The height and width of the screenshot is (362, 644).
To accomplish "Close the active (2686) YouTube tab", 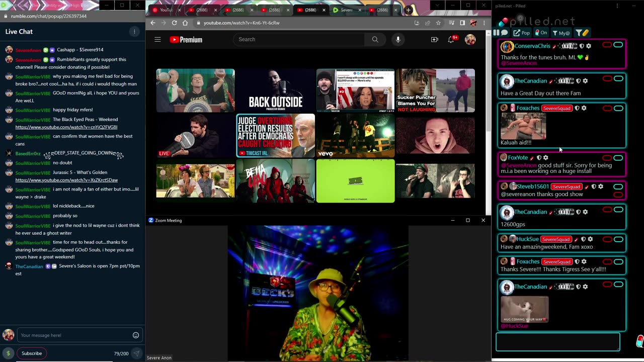I will click(324, 10).
